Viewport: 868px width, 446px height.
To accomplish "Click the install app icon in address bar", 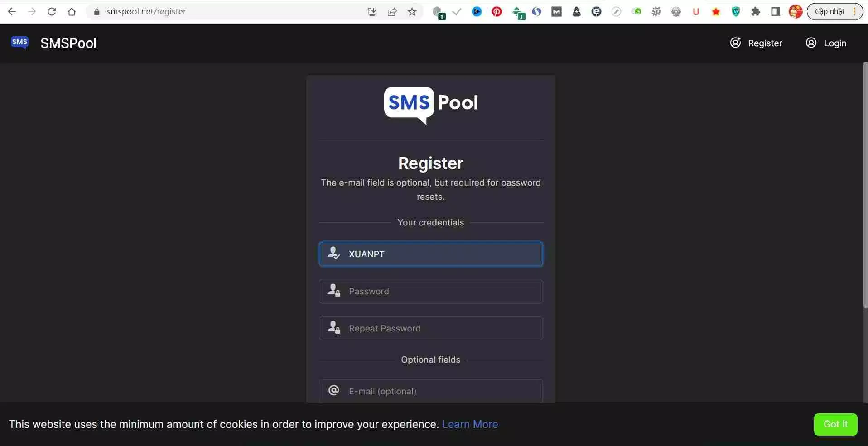I will click(372, 12).
